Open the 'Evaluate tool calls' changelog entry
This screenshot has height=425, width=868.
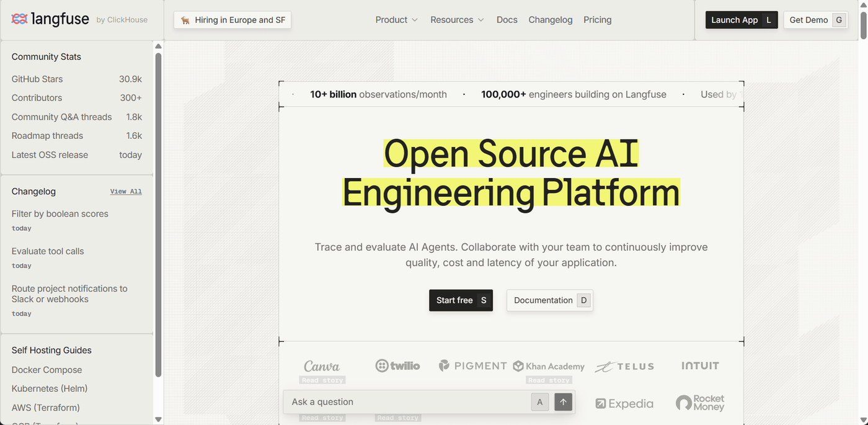click(48, 251)
